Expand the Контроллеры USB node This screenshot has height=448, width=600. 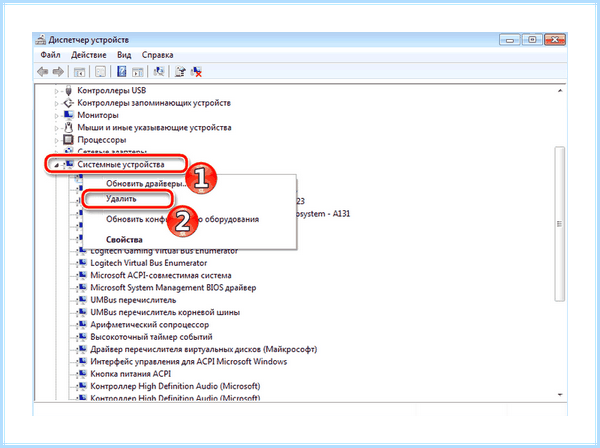click(x=56, y=91)
